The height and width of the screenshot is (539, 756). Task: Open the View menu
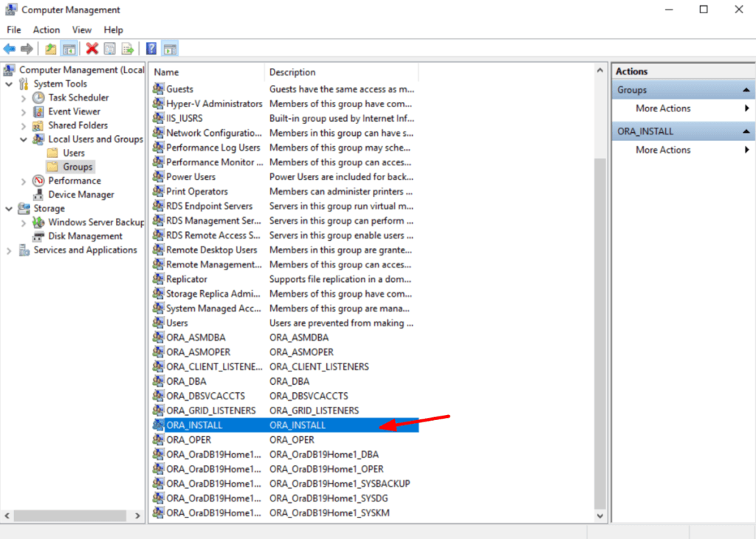click(82, 30)
